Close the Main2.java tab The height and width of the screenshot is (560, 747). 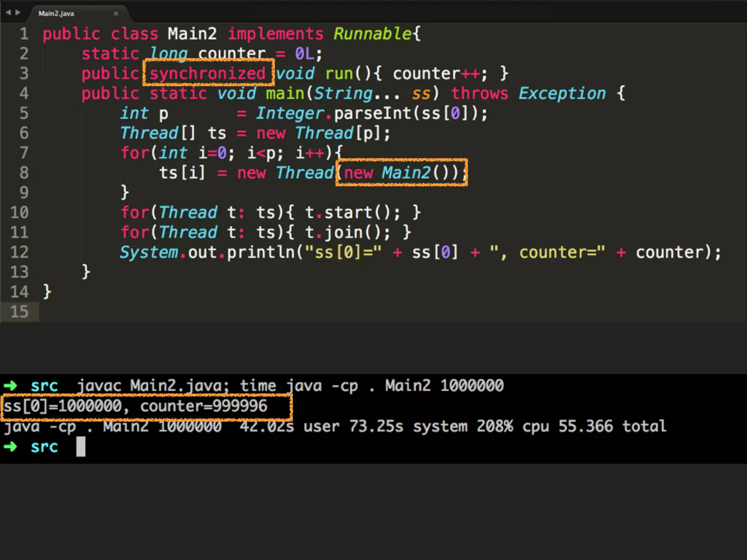point(116,13)
